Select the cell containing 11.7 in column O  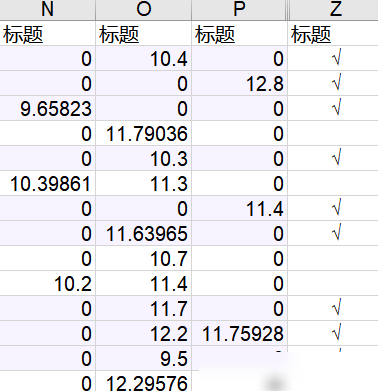pyautogui.click(x=143, y=308)
